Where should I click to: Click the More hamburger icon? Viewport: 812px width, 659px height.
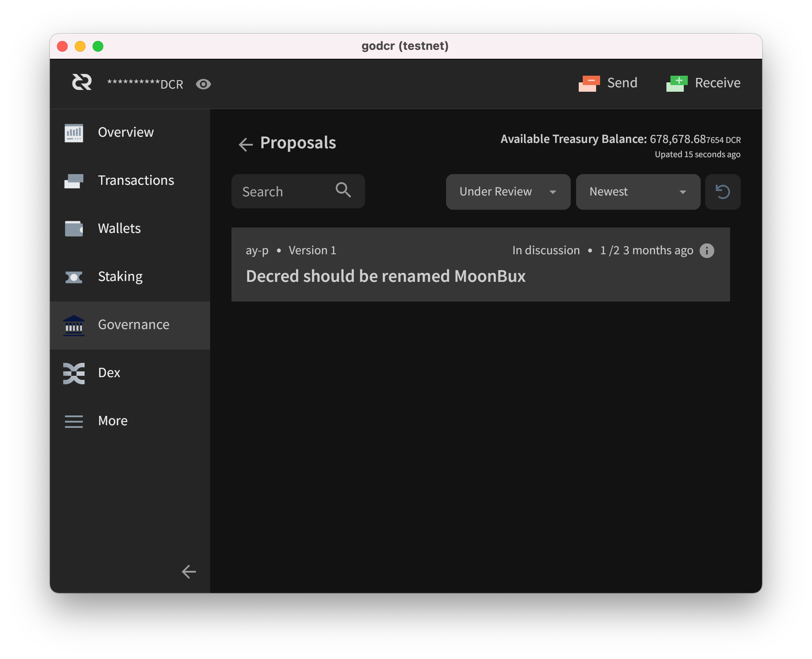pos(74,421)
